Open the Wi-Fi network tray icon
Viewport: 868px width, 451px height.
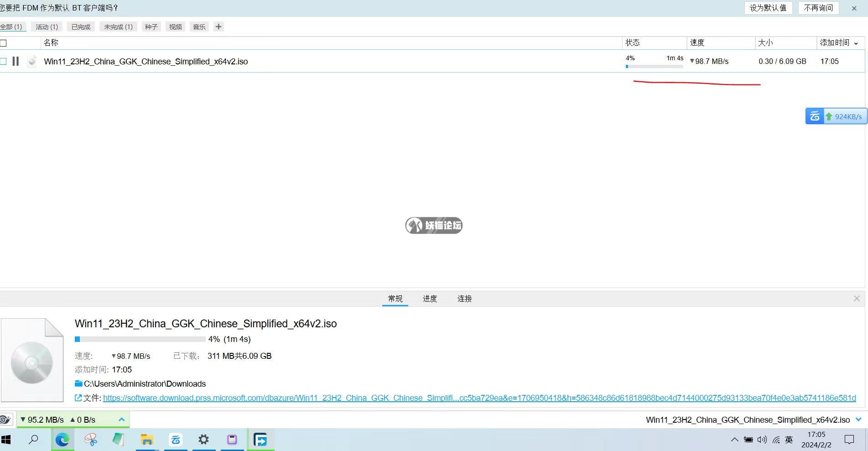[x=776, y=440]
